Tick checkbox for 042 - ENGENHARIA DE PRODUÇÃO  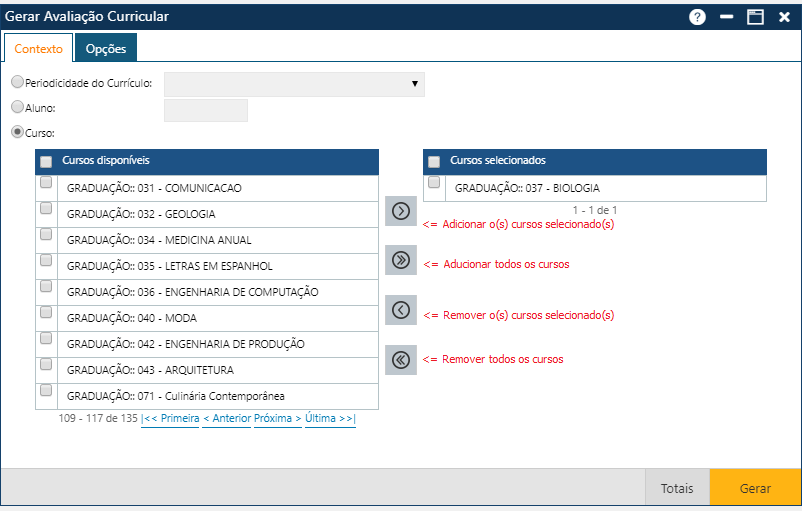click(46, 338)
